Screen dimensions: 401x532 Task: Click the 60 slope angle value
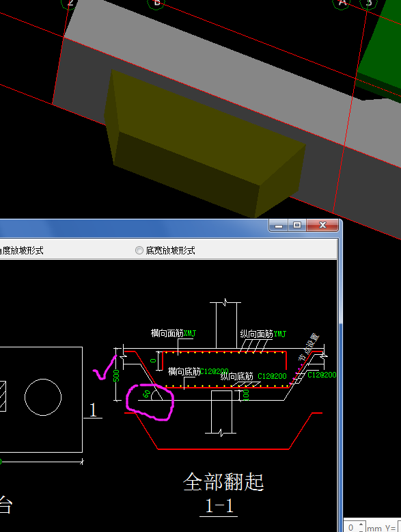click(146, 395)
